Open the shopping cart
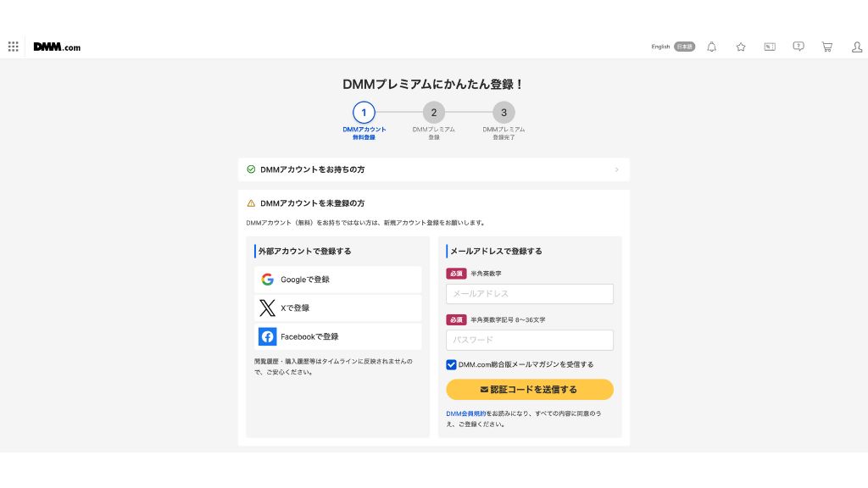868x488 pixels. 827,47
